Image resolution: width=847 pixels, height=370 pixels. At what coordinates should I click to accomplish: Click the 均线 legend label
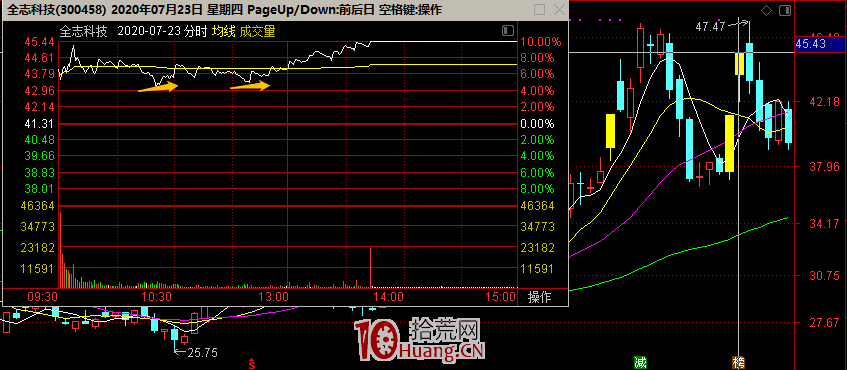pos(223,31)
